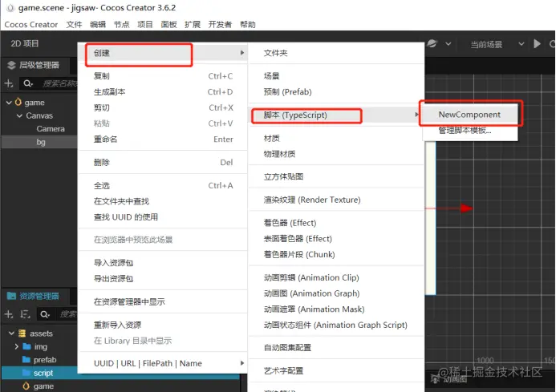This screenshot has width=556, height=392.
Task: Click the sort order icon in assets panel
Action: (x=25, y=314)
